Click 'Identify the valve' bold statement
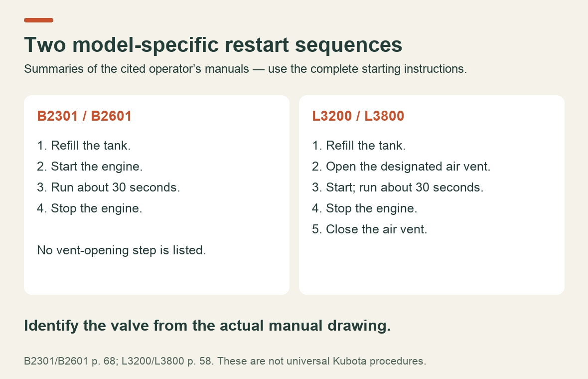Image resolution: width=588 pixels, height=379 pixels. coord(207,326)
